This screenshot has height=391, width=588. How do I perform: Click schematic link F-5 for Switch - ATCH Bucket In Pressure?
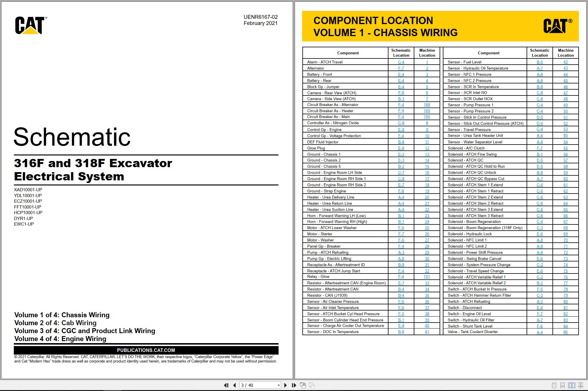point(540,289)
